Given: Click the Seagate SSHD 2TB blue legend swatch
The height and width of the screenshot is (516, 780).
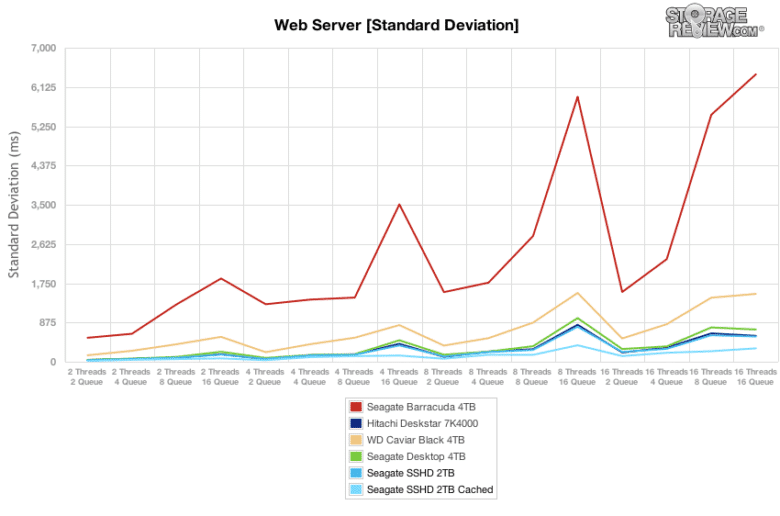Looking at the screenshot, I should [356, 473].
